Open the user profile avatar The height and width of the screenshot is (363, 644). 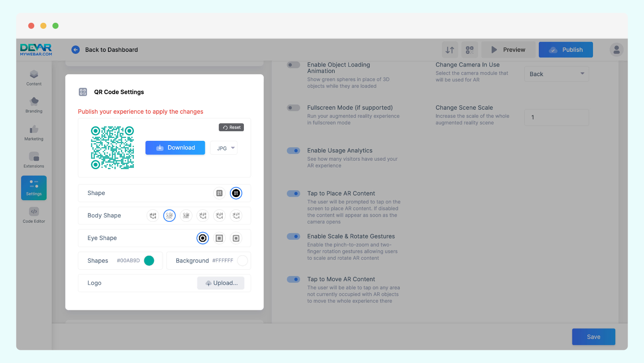(617, 50)
